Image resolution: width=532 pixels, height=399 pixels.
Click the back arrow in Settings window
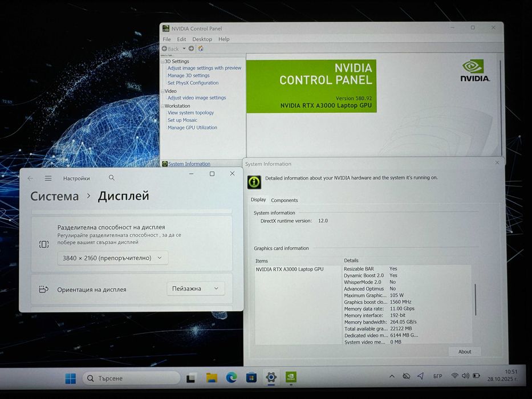30,178
